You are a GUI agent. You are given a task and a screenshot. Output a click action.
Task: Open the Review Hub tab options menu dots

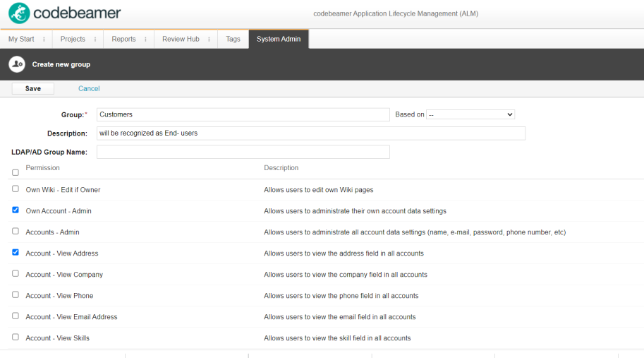click(209, 40)
